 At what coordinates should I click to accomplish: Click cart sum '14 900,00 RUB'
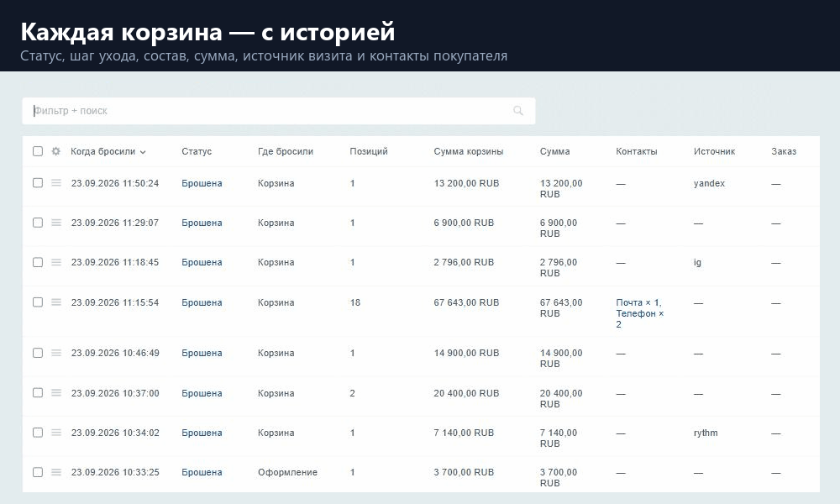[x=466, y=353]
